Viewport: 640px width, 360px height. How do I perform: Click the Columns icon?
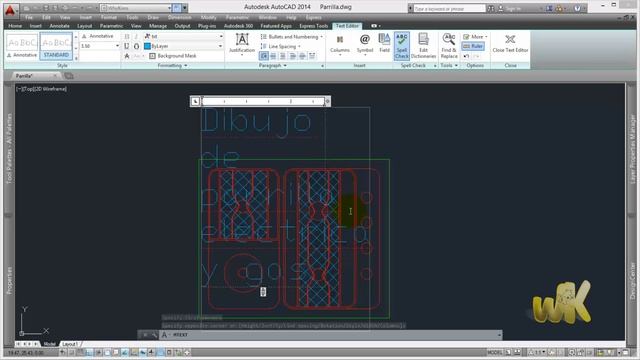tap(340, 40)
